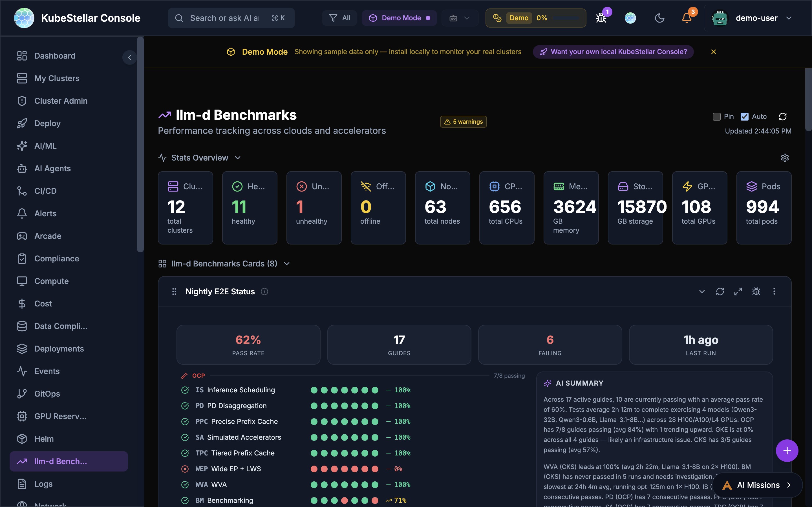Toggle the Pin checkbox
The width and height of the screenshot is (812, 507).
pos(716,116)
